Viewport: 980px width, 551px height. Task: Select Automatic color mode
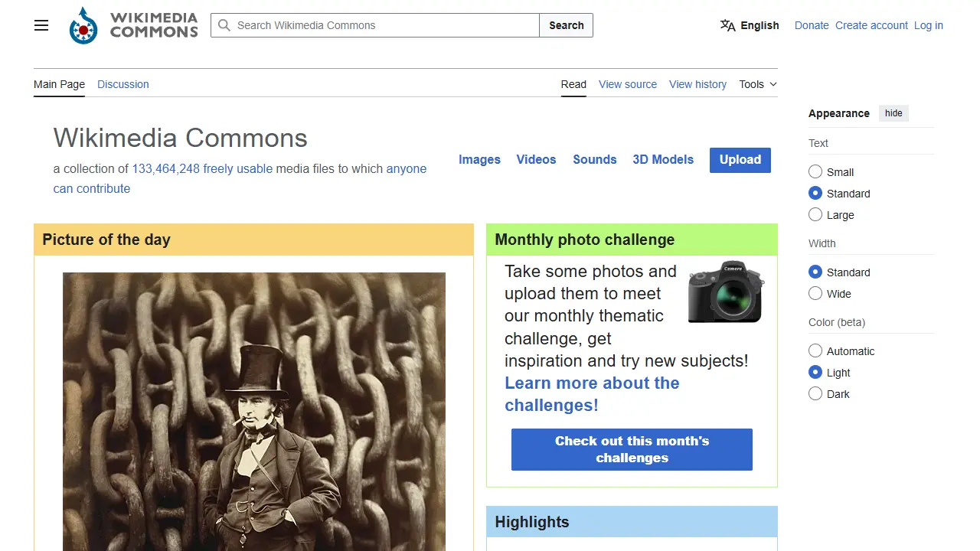coord(815,350)
